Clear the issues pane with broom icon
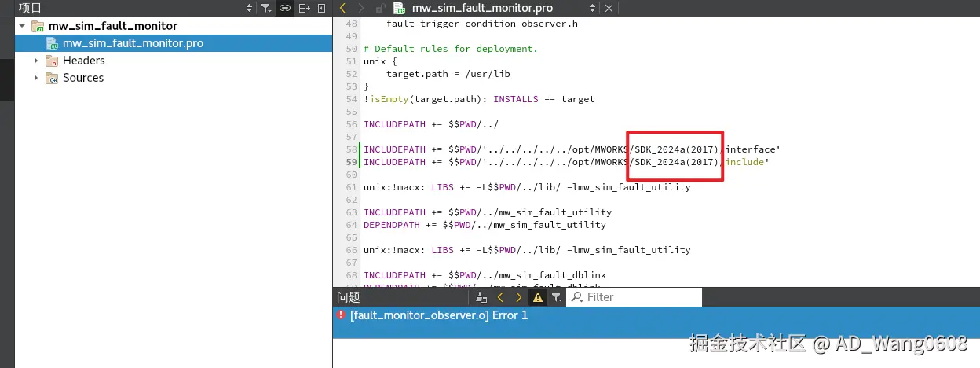Image resolution: width=980 pixels, height=368 pixels. [x=482, y=297]
